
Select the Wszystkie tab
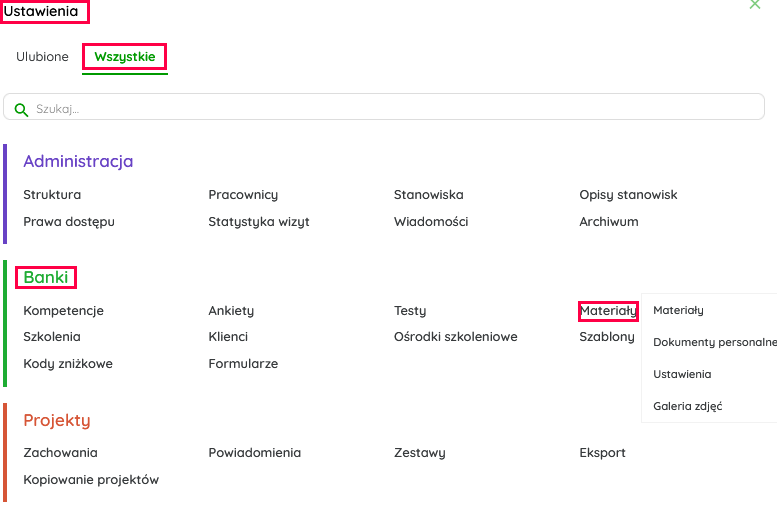click(125, 57)
